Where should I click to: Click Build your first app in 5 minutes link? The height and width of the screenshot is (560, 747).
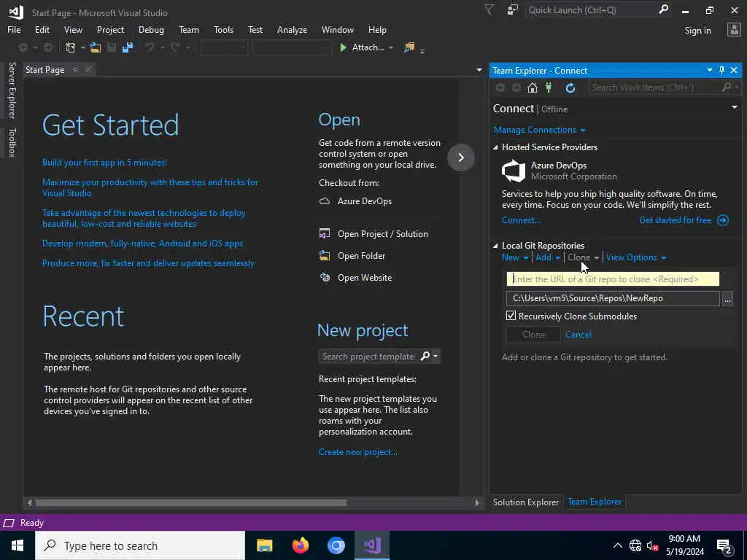point(104,163)
